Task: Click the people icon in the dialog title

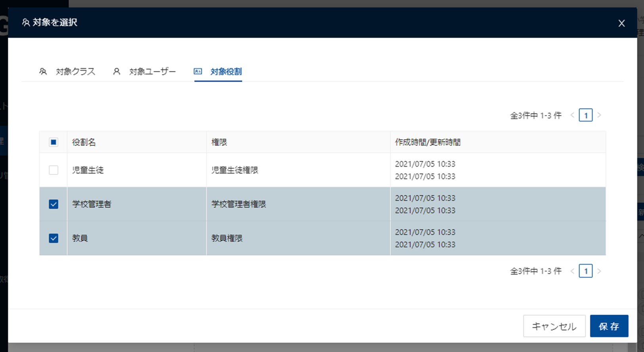Action: (x=26, y=23)
